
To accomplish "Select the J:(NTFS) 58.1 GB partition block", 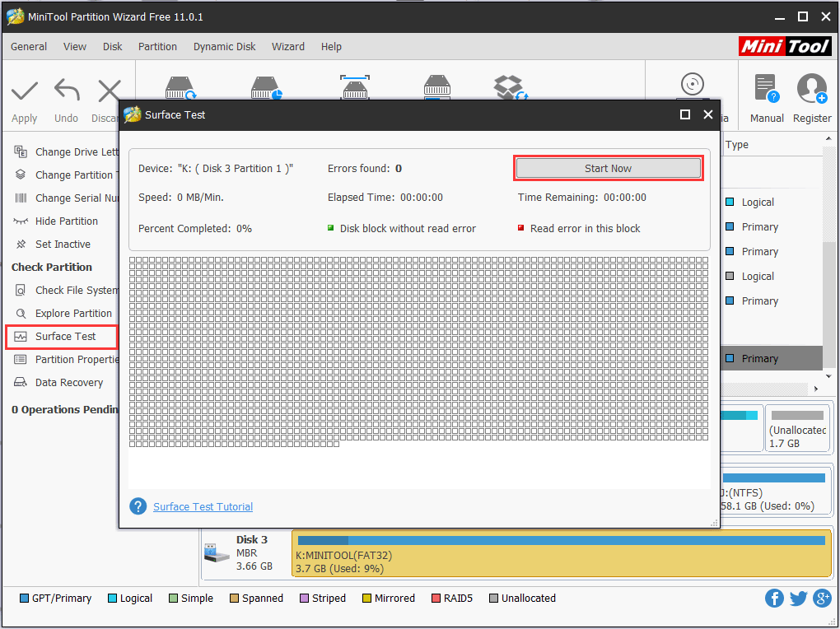I will point(775,492).
